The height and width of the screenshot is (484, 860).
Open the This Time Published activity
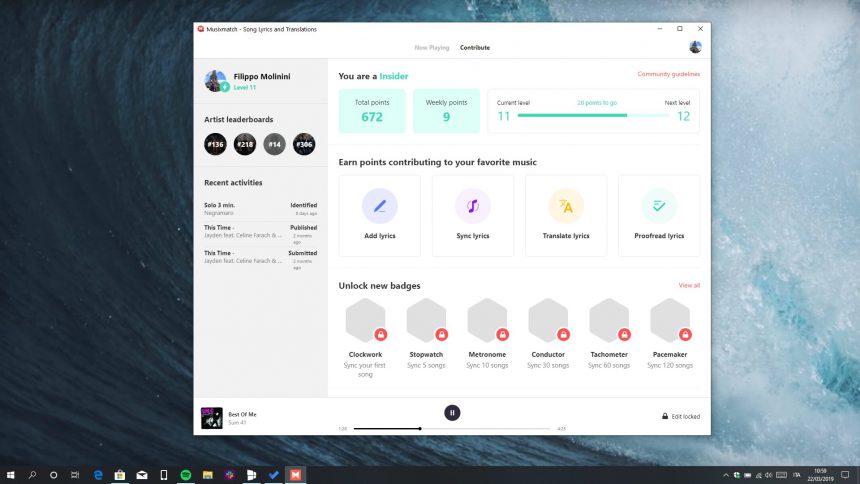261,234
